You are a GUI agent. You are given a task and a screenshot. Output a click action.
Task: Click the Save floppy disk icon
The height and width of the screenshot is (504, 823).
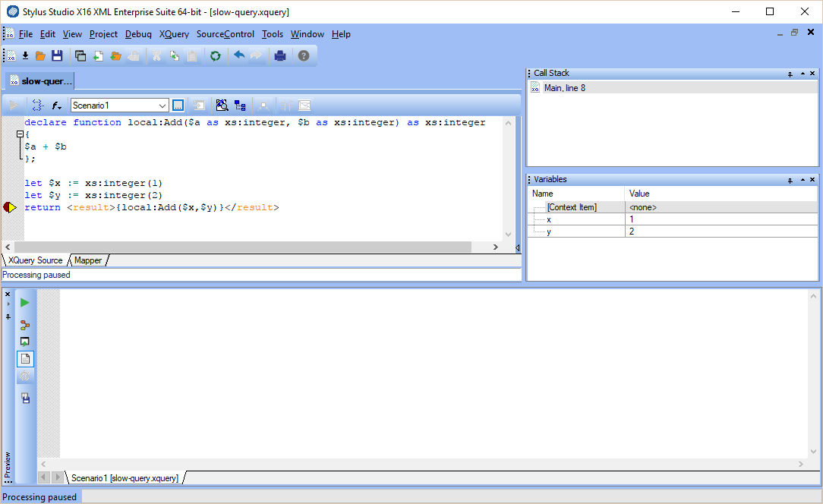57,55
